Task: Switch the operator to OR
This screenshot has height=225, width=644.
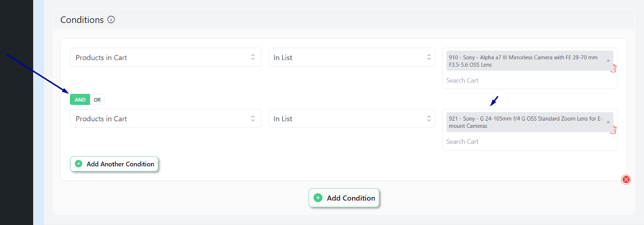Action: [x=97, y=100]
